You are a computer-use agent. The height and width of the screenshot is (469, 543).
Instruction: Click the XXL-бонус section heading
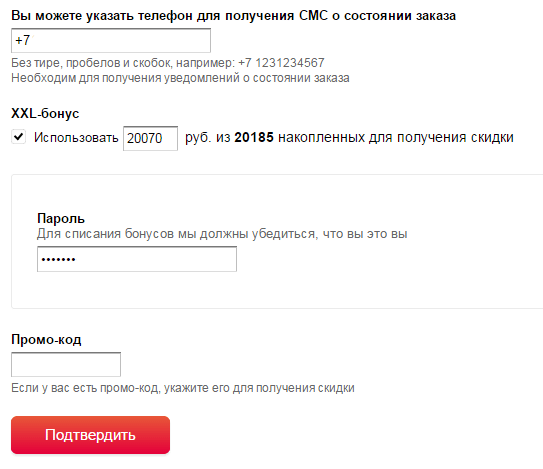pos(45,114)
